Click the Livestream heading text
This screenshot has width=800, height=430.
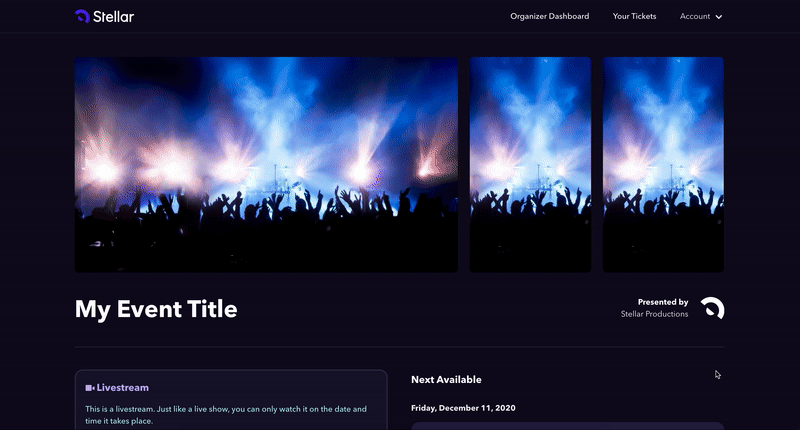point(122,388)
